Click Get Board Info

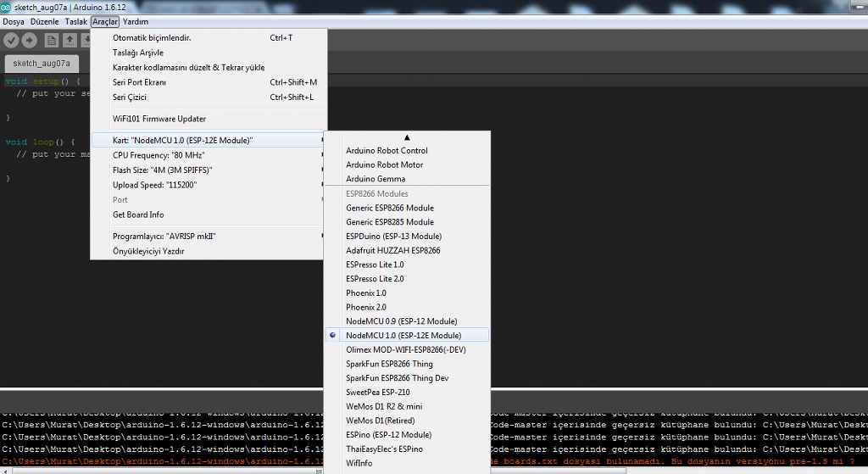click(x=209, y=215)
